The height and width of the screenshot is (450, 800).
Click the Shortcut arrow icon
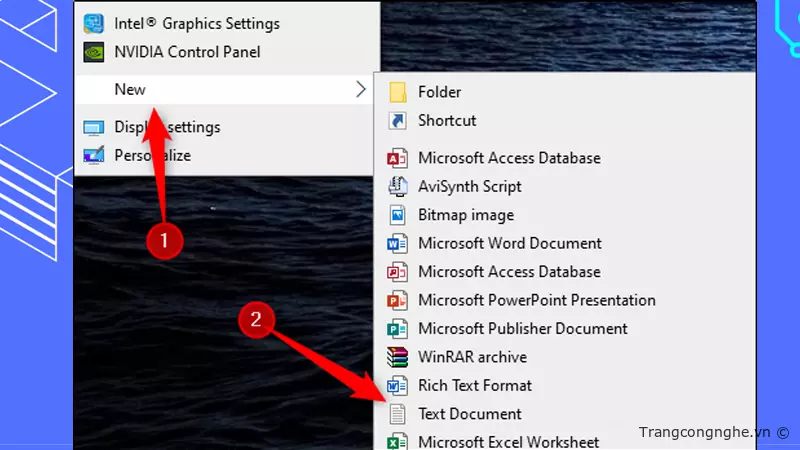point(398,121)
